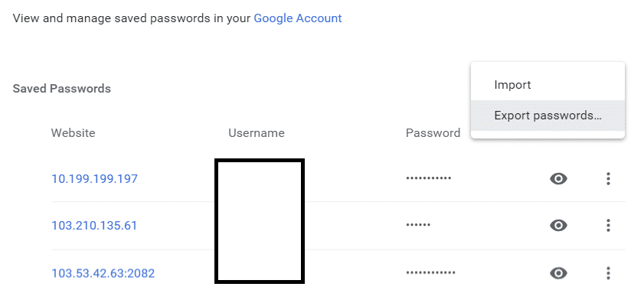Click the Password column header

click(433, 133)
